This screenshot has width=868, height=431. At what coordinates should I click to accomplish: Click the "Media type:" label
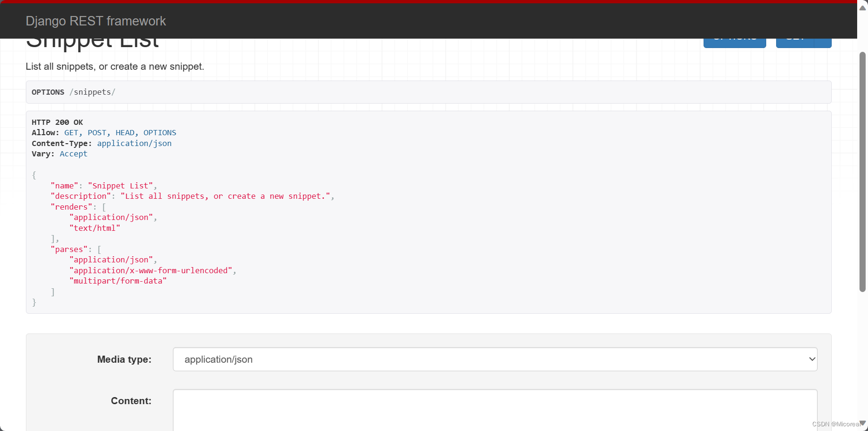pyautogui.click(x=124, y=359)
